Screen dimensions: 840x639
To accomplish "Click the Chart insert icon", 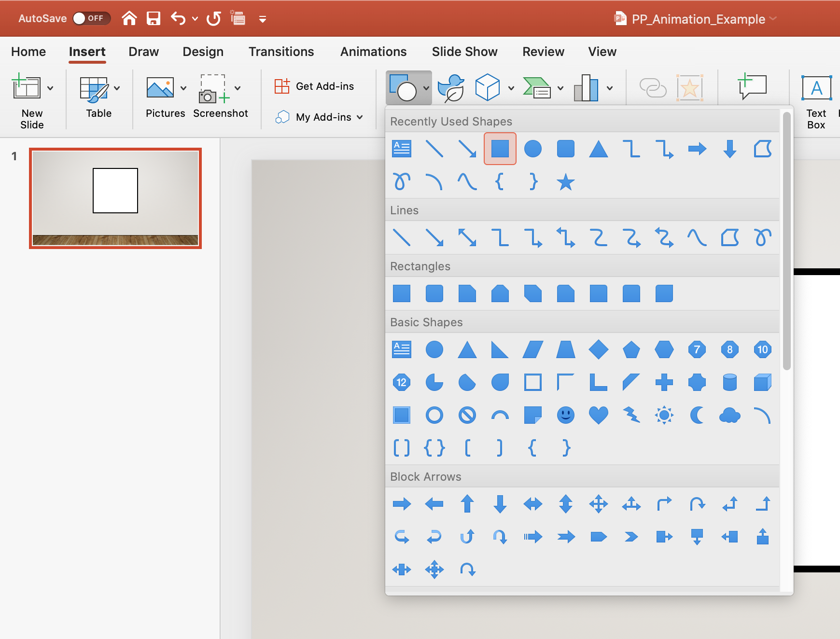I will [587, 87].
